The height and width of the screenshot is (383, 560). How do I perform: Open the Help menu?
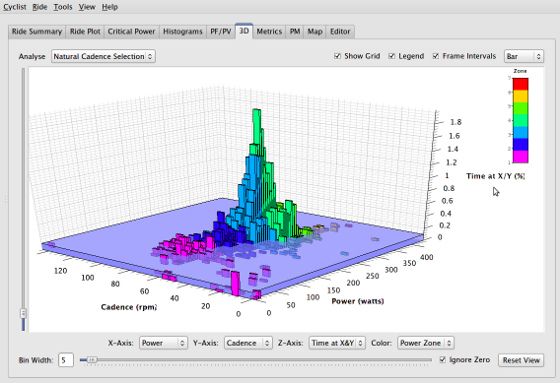point(110,7)
